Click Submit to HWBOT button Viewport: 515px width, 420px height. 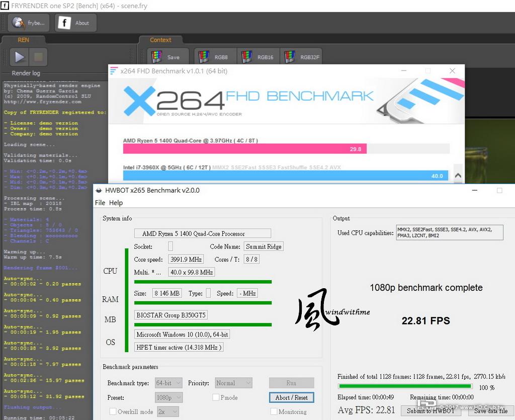tap(431, 410)
